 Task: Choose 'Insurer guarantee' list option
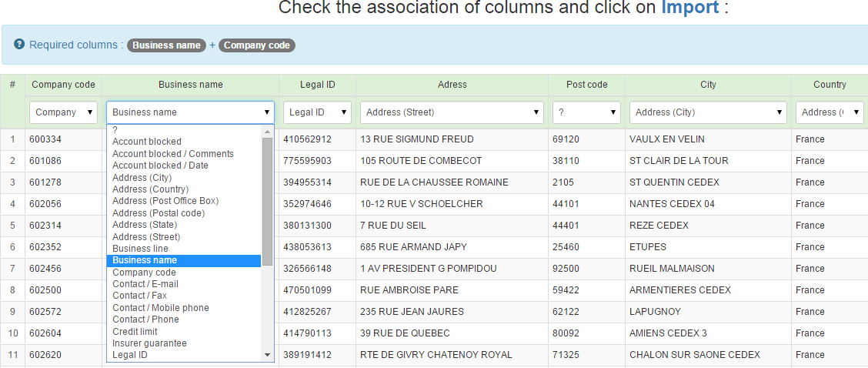coord(149,343)
